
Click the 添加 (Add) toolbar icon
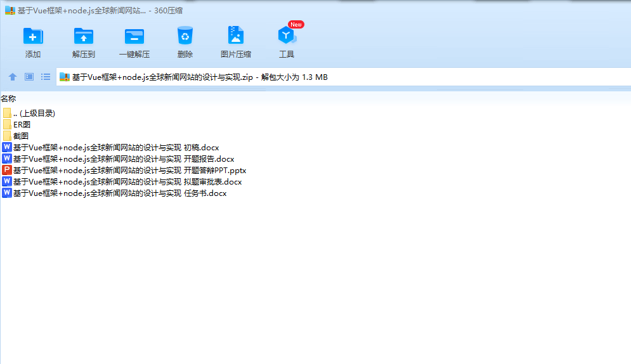(33, 36)
